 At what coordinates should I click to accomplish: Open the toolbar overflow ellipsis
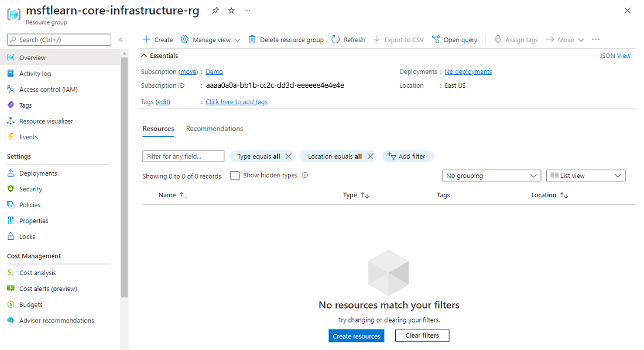click(x=596, y=39)
